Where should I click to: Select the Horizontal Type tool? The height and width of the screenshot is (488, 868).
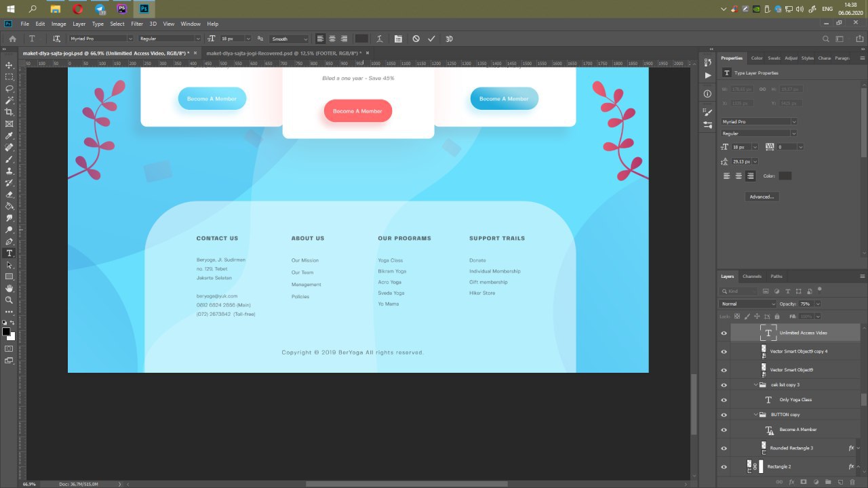(9, 253)
